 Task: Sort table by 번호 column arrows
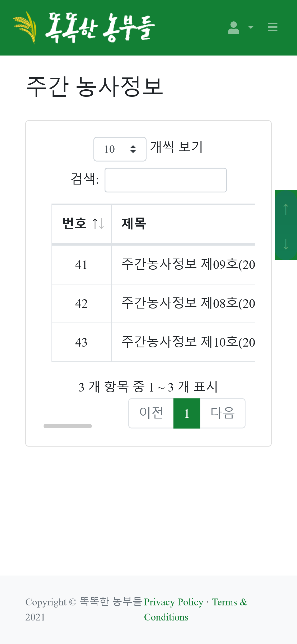98,224
